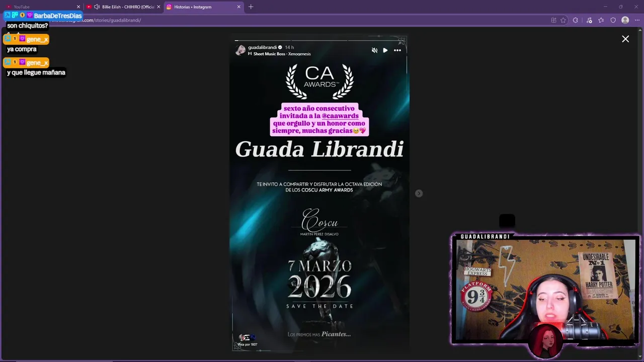Click the story progress bar at top
Screen dimensions: 644x362
pyautogui.click(x=319, y=40)
